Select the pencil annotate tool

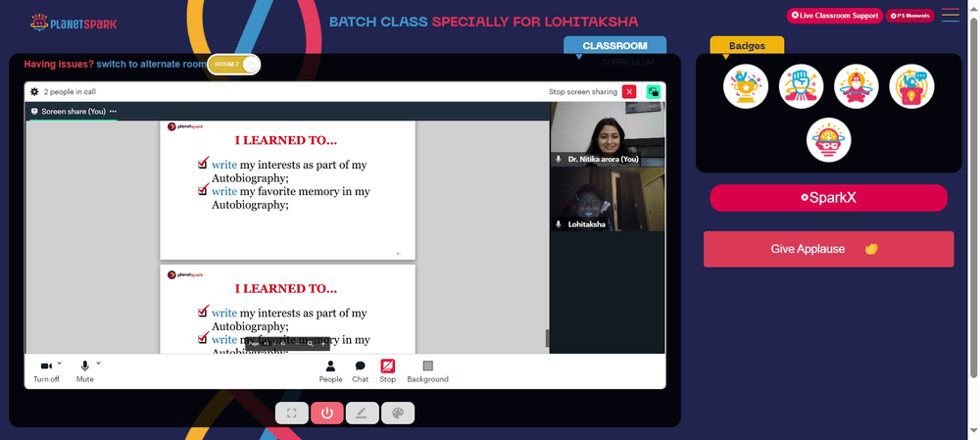(x=363, y=414)
